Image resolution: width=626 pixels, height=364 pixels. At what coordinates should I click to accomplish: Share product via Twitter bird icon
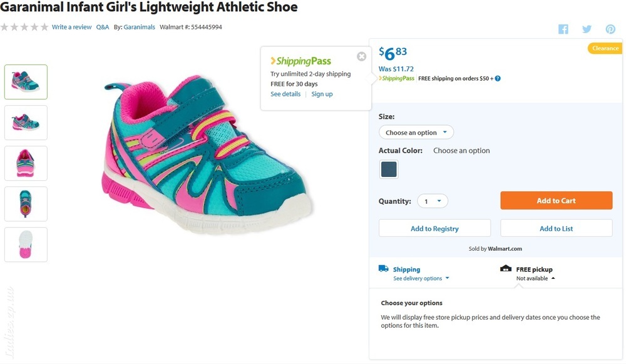587,29
